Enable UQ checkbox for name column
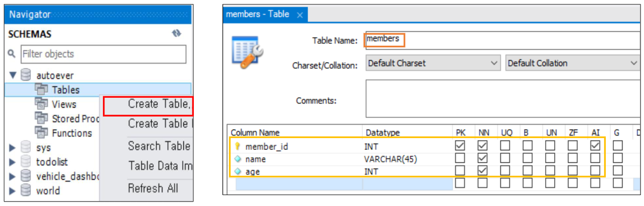 pos(505,158)
